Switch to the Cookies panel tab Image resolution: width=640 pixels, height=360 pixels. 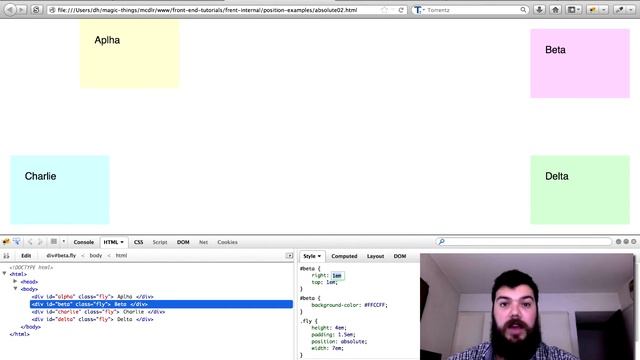click(227, 242)
